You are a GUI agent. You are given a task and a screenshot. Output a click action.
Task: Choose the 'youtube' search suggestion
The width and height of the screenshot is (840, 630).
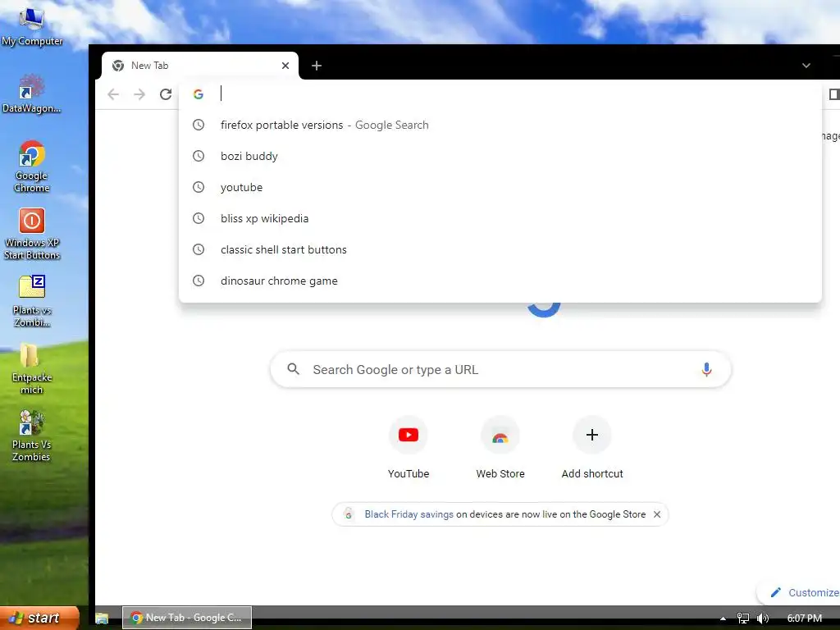[x=500, y=187]
